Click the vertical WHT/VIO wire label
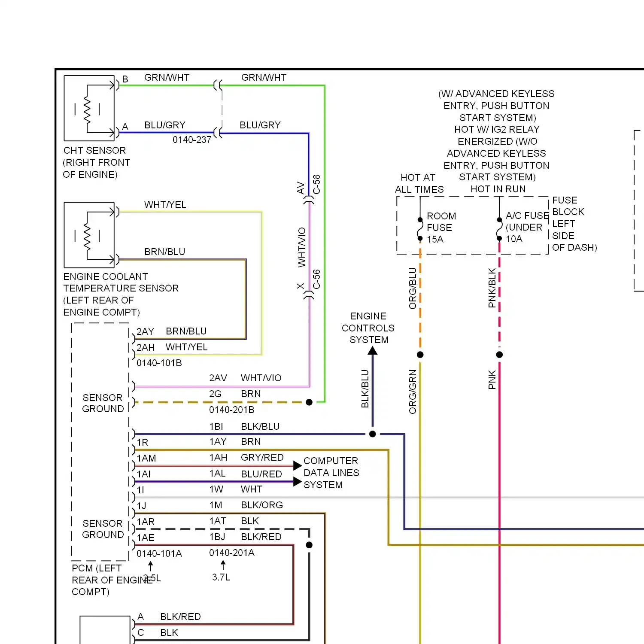This screenshot has height=644, width=644. click(x=302, y=247)
